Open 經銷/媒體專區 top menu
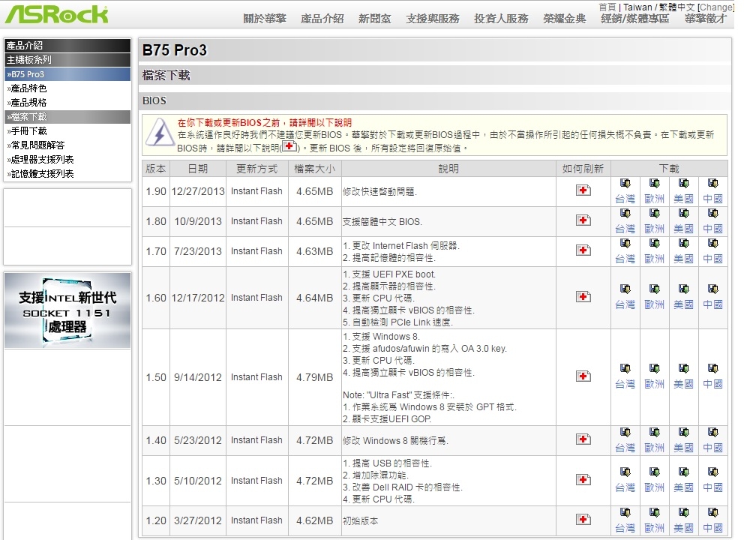The image size is (756, 540). tap(635, 19)
